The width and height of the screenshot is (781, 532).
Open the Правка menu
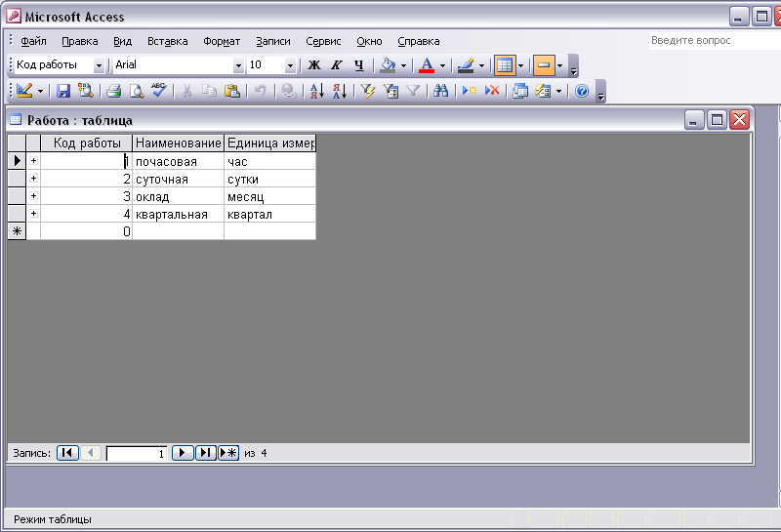tap(80, 41)
